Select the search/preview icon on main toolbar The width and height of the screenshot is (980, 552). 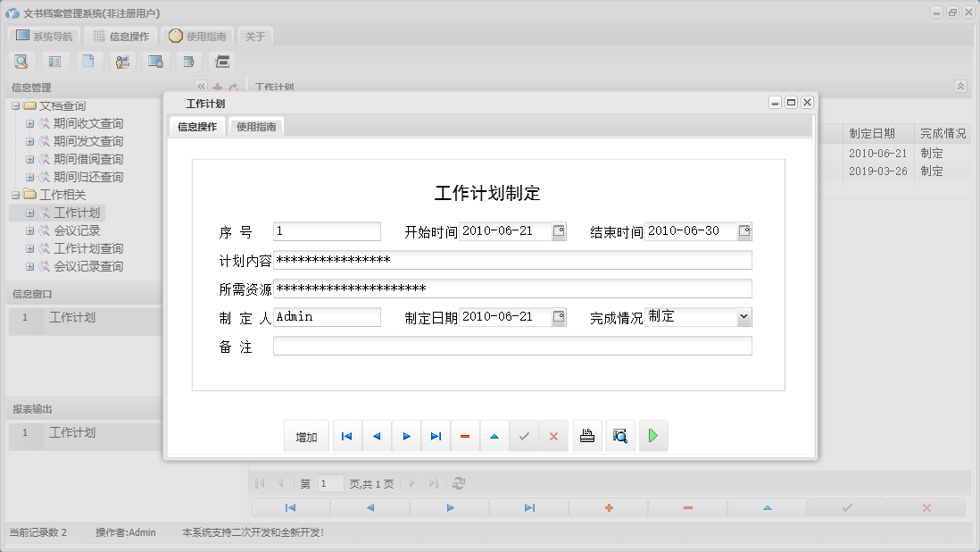(x=21, y=61)
